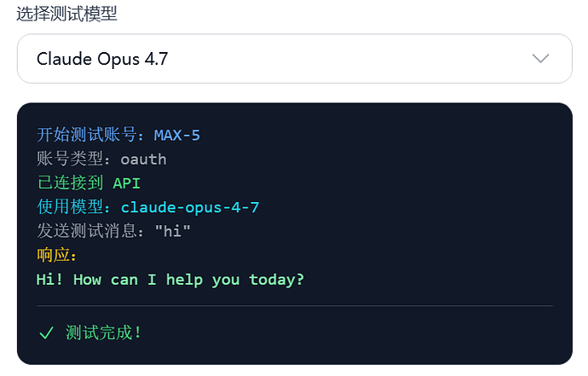
Task: Click the Claude Opus 4.7 text in selector
Action: (x=102, y=59)
